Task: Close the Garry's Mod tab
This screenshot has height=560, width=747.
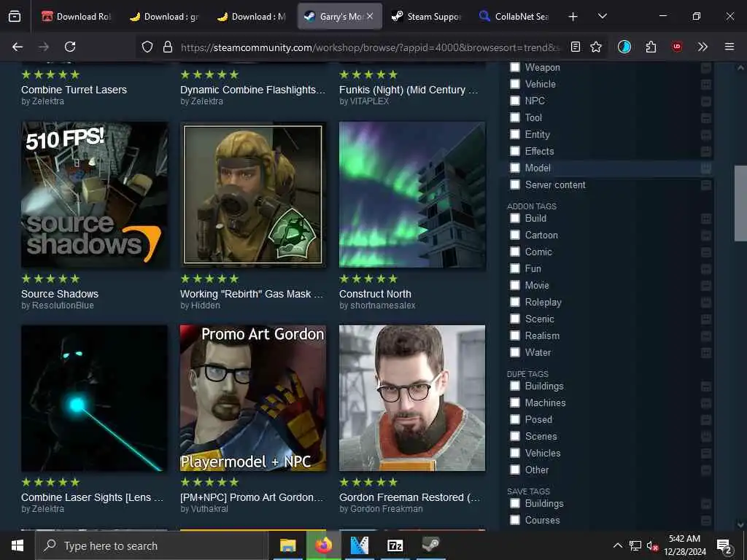Action: [x=370, y=16]
